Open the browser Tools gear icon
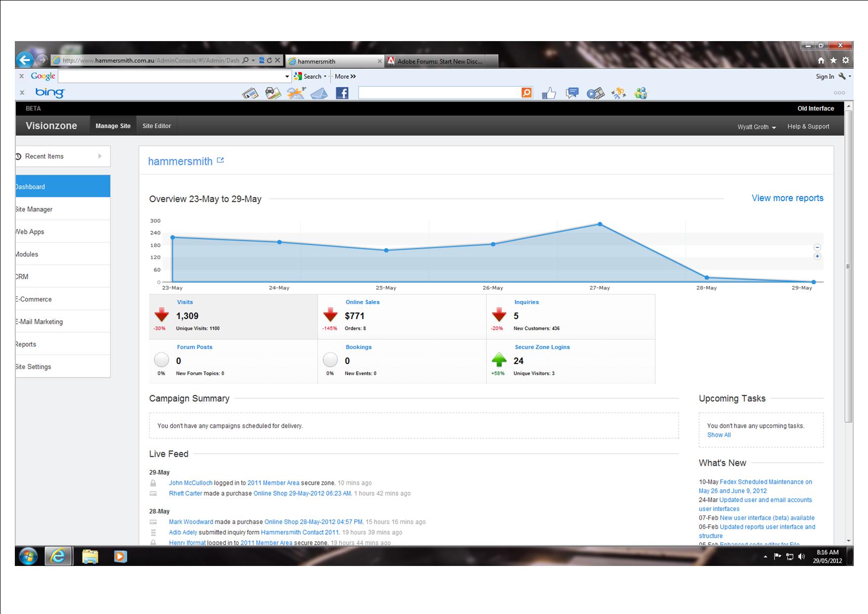868x614 pixels. point(846,60)
